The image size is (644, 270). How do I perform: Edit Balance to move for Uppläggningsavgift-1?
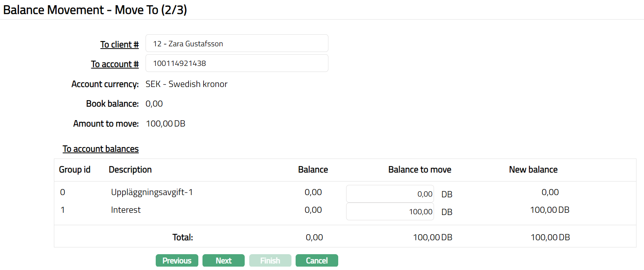click(390, 194)
